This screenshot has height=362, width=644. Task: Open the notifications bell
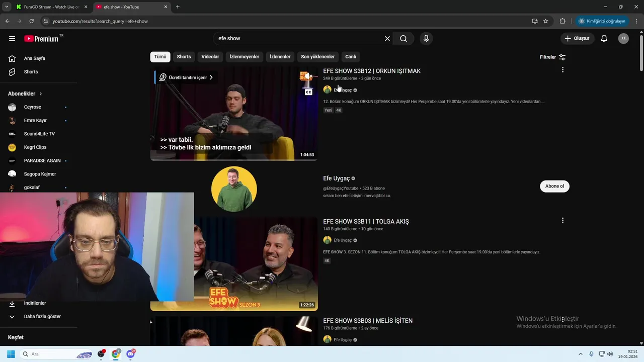604,39
